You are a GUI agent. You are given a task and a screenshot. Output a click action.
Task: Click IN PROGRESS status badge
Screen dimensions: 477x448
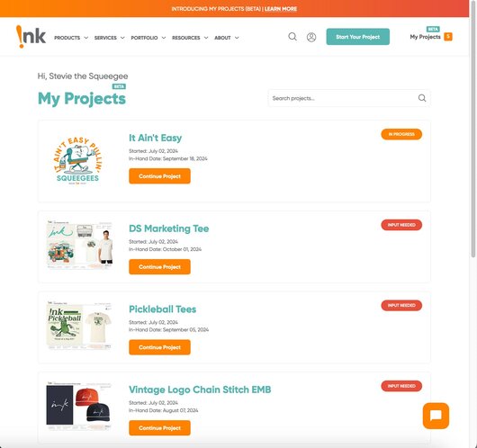pos(401,134)
